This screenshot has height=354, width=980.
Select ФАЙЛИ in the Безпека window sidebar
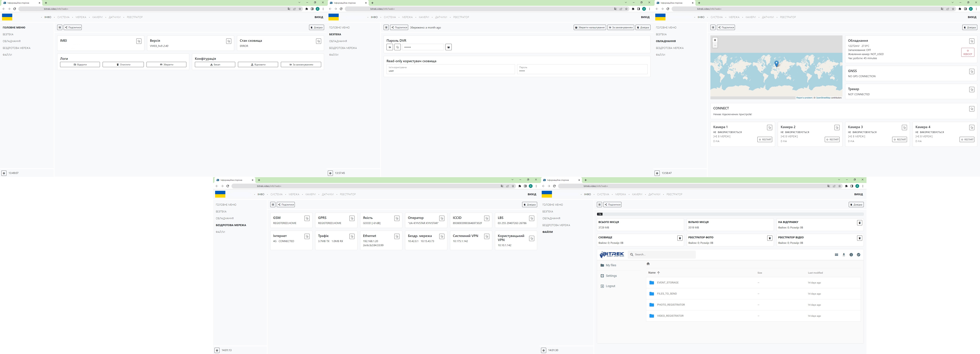pyautogui.click(x=334, y=55)
